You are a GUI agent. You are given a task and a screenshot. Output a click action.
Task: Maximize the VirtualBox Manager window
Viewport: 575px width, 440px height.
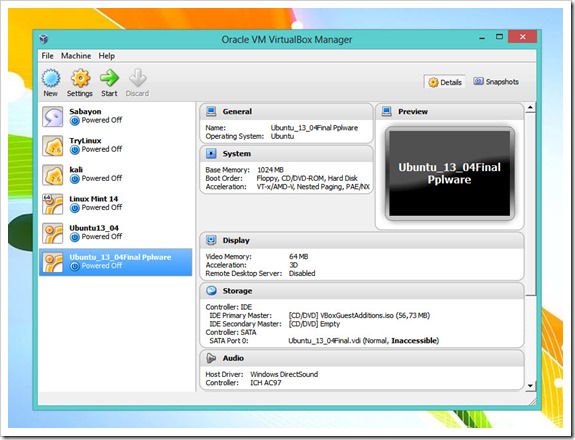click(x=499, y=37)
